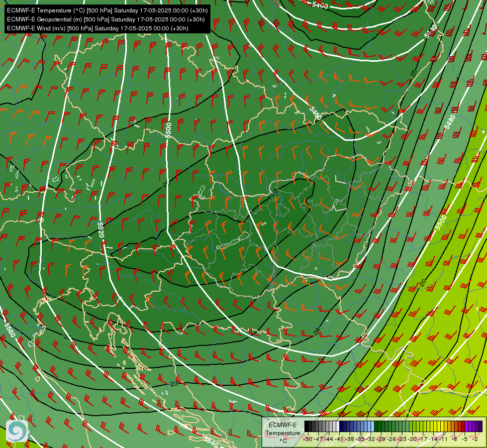
Task: Click the palest blue legend swatch
Action: [x=373, y=426]
